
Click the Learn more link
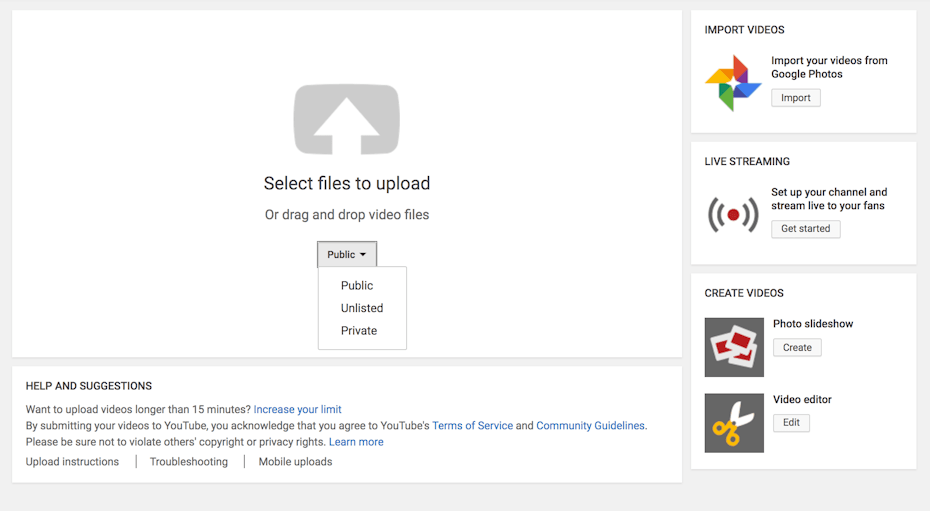point(356,442)
